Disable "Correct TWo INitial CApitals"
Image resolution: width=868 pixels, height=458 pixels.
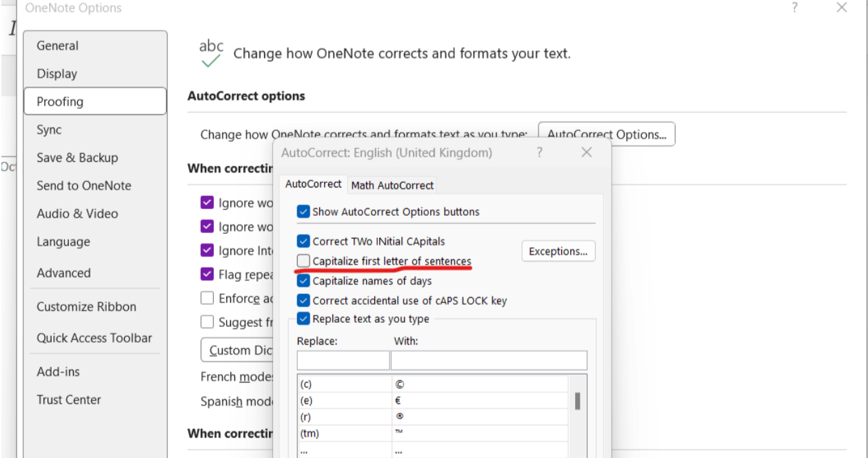pos(303,241)
